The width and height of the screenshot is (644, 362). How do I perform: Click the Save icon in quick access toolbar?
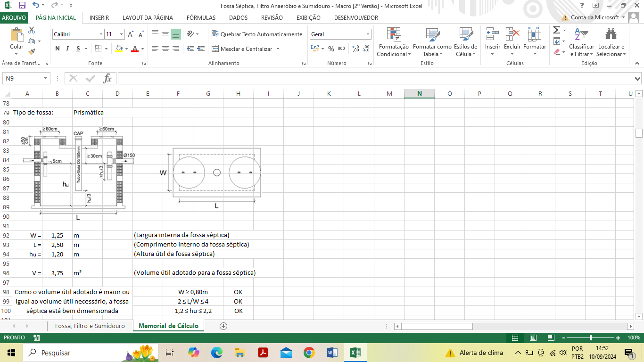[x=22, y=6]
